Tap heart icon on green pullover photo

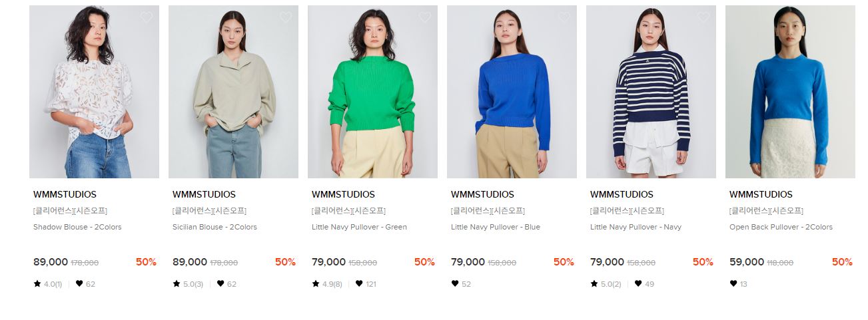pyautogui.click(x=425, y=17)
